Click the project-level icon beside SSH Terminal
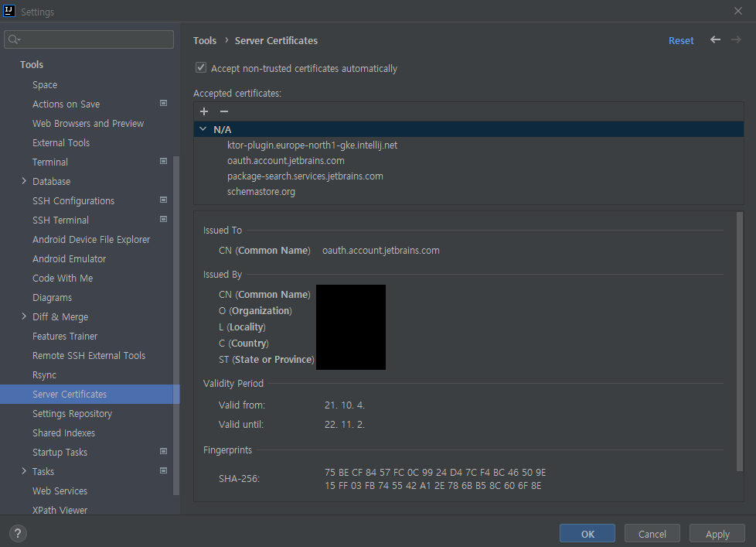Viewport: 756px width, 547px height. pyautogui.click(x=163, y=219)
